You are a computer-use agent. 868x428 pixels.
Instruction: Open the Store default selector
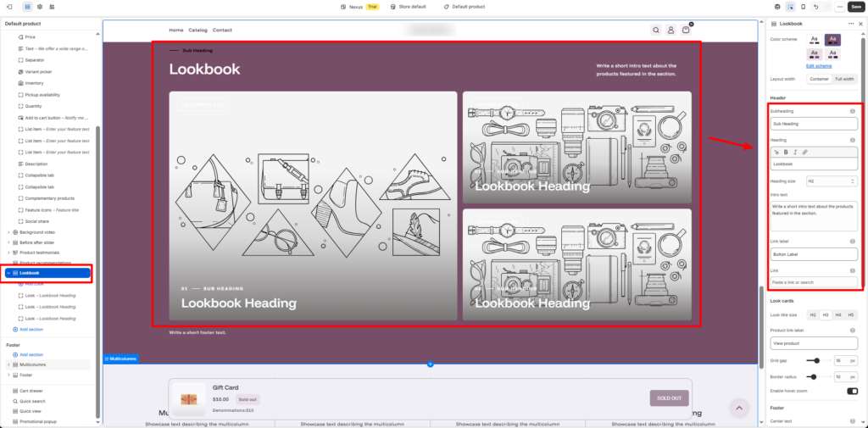point(408,7)
